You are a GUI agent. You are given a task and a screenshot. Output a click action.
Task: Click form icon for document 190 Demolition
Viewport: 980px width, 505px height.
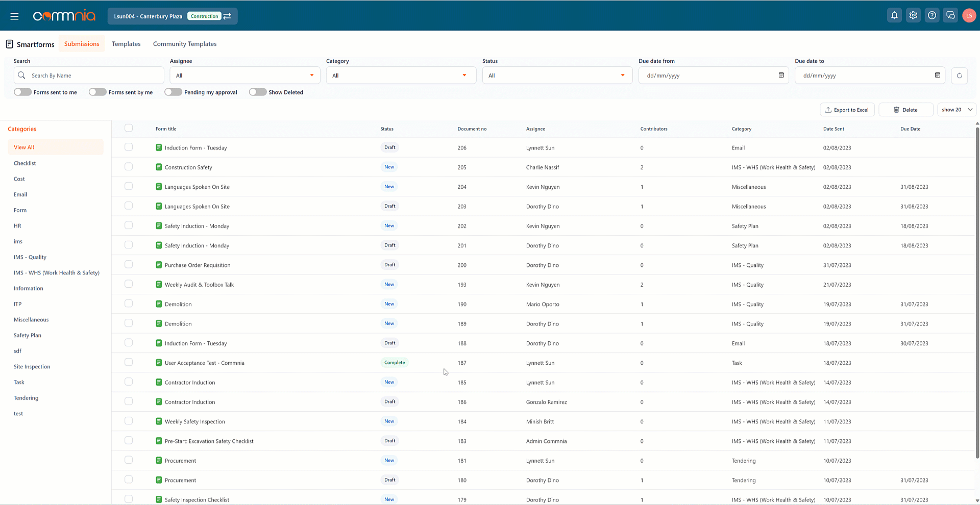coord(159,304)
